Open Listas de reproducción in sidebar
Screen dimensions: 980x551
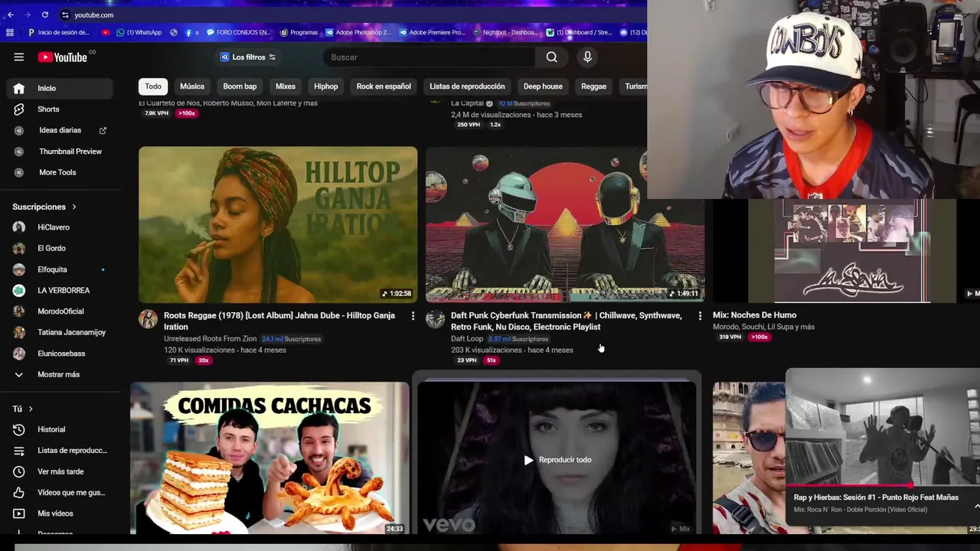pos(60,451)
